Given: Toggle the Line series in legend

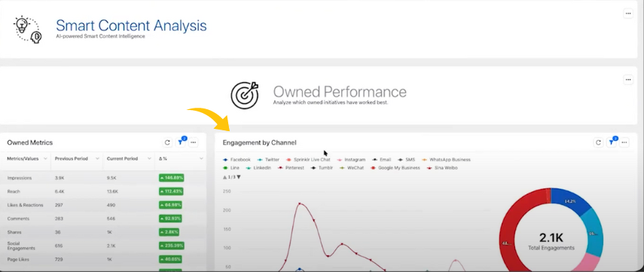Looking at the screenshot, I should pos(231,168).
